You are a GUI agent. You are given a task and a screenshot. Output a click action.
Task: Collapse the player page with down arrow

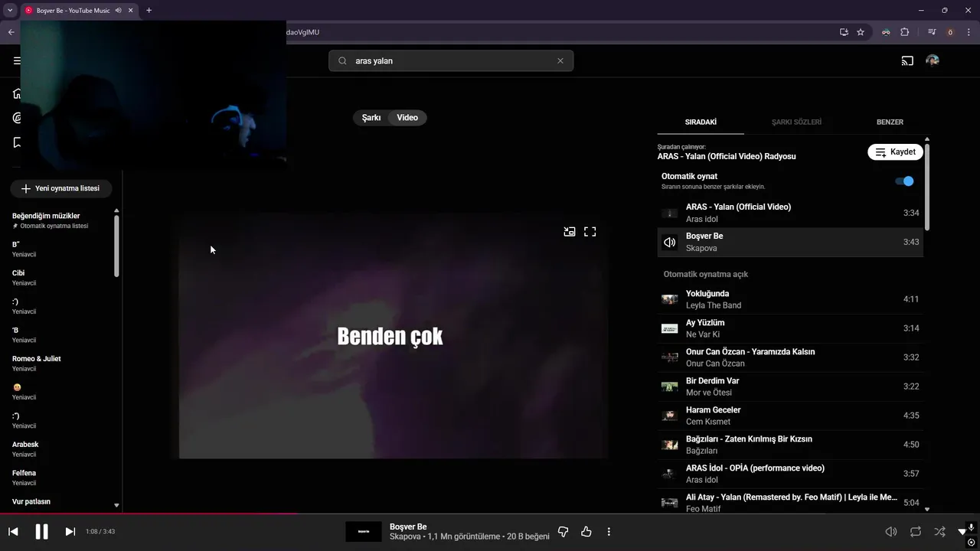click(962, 532)
